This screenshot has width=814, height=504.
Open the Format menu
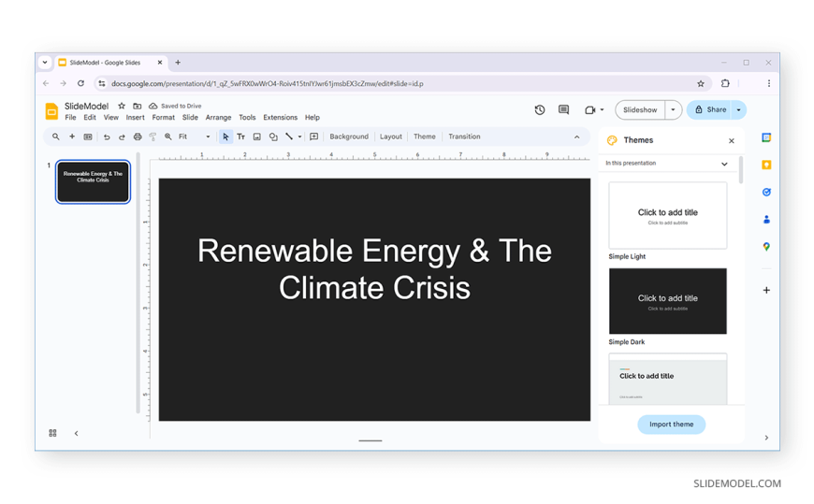(163, 118)
